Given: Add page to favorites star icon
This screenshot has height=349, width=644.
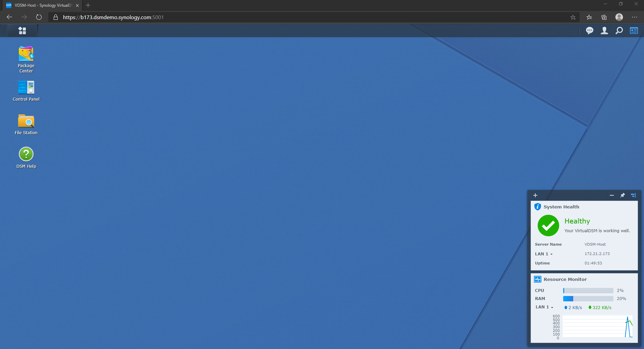Looking at the screenshot, I should 573,17.
